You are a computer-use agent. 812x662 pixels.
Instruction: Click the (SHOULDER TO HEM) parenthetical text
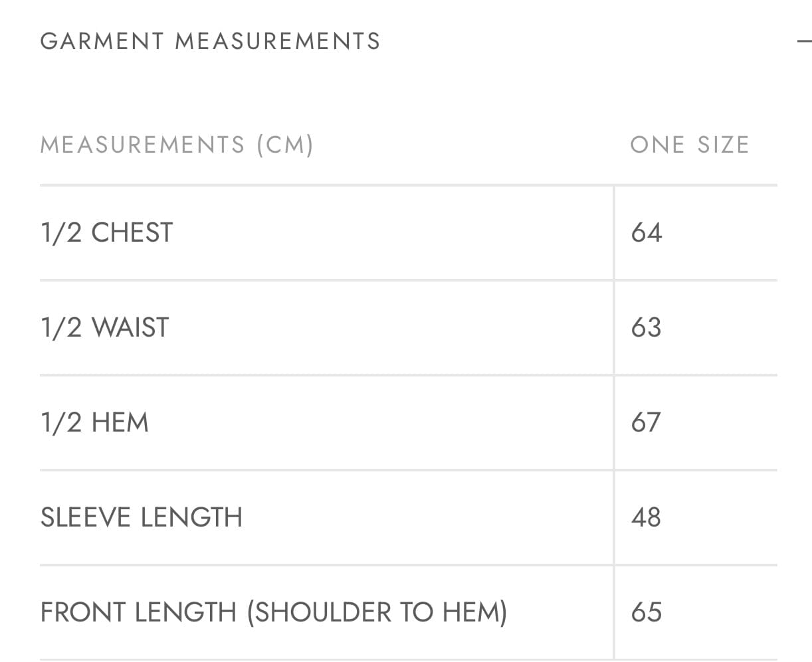pos(377,612)
